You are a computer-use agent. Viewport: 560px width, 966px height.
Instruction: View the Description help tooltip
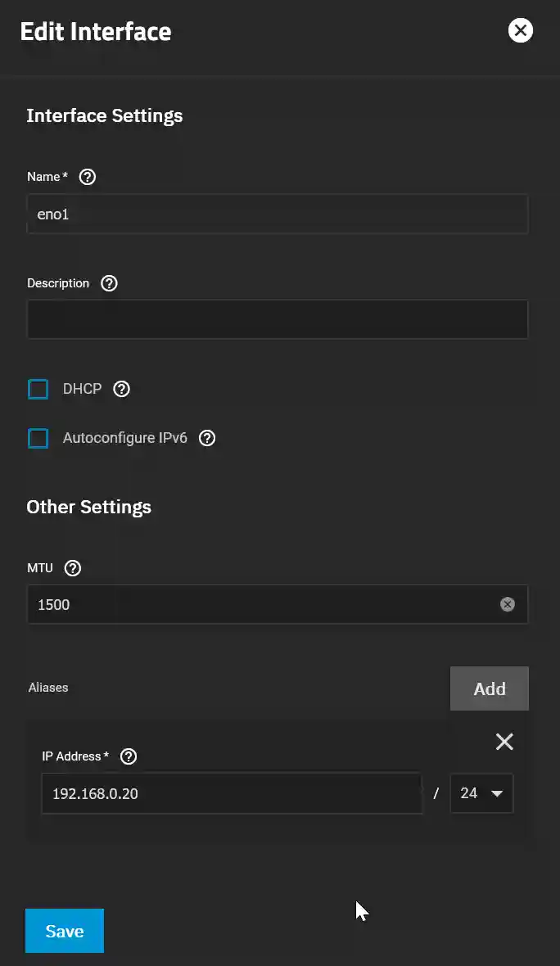point(109,282)
